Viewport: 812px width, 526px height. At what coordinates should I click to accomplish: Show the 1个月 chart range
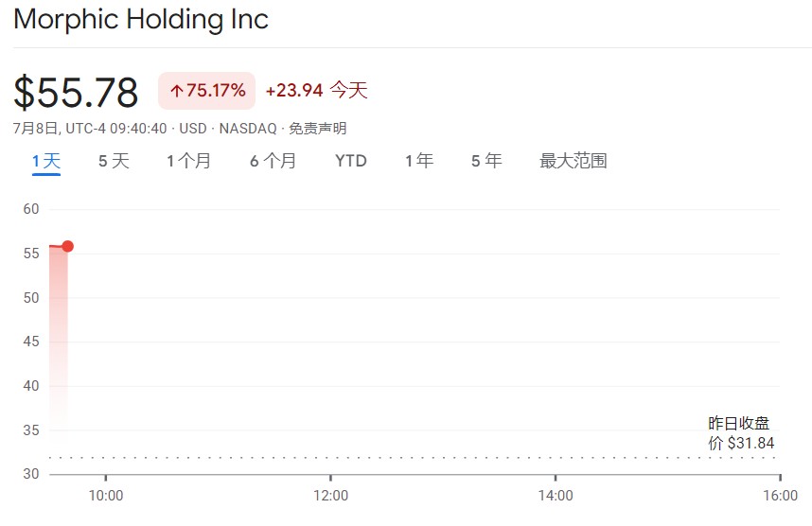189,161
